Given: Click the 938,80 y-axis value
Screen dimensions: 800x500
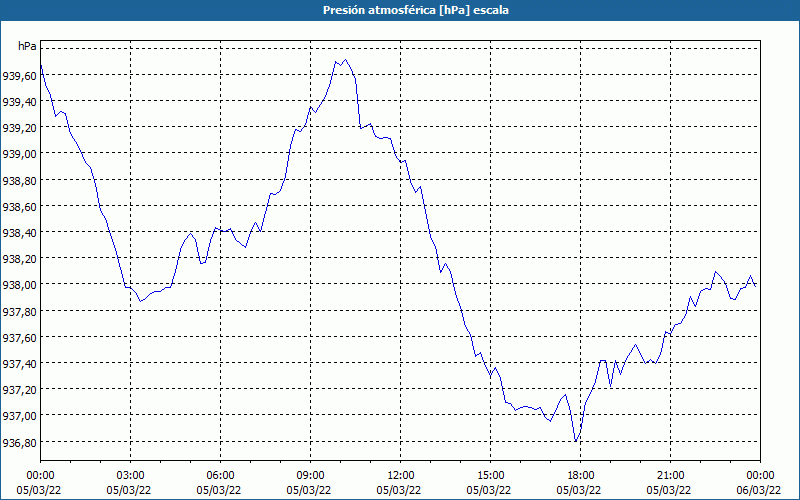Looking at the screenshot, I should point(19,180).
